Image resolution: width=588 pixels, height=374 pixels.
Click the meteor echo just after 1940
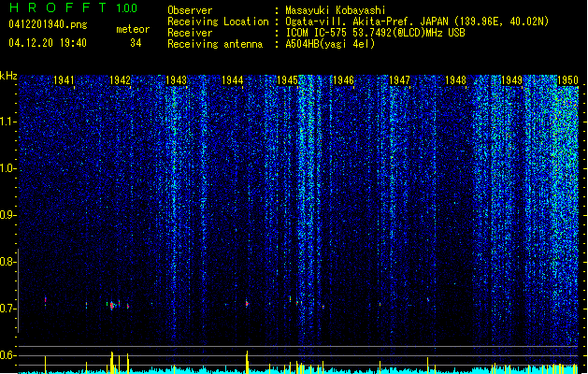click(x=46, y=300)
